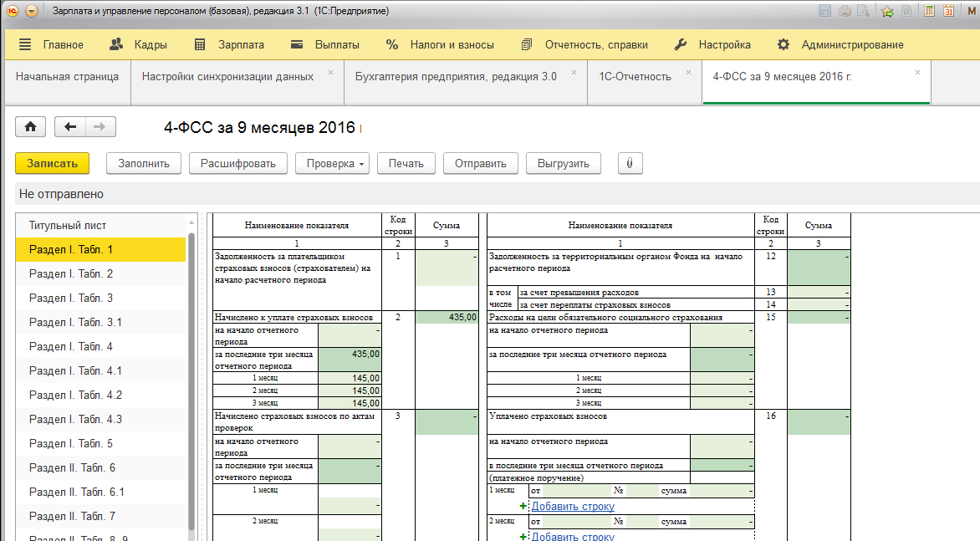
Task: Click the 1C application logo icon
Action: [13, 11]
